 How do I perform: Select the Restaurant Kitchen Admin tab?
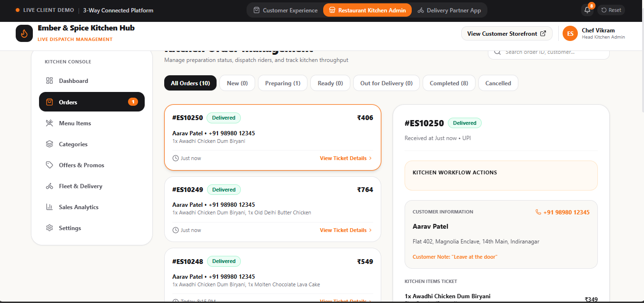367,10
